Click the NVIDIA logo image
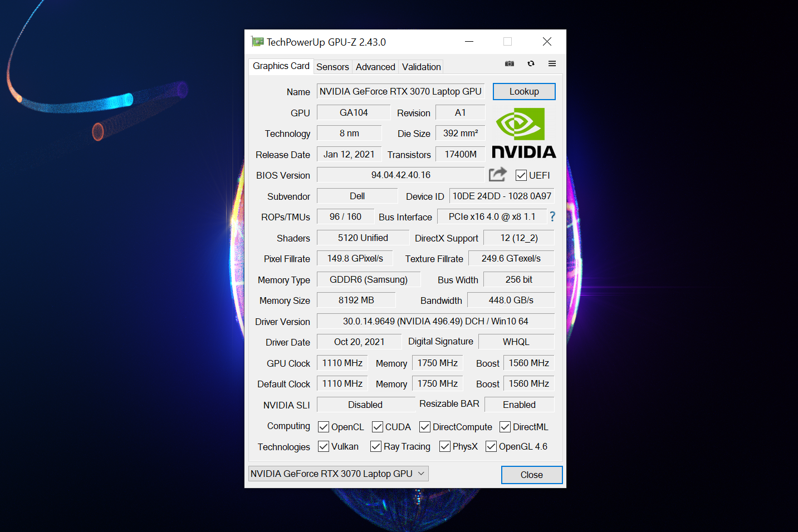The width and height of the screenshot is (798, 532). coord(523,133)
